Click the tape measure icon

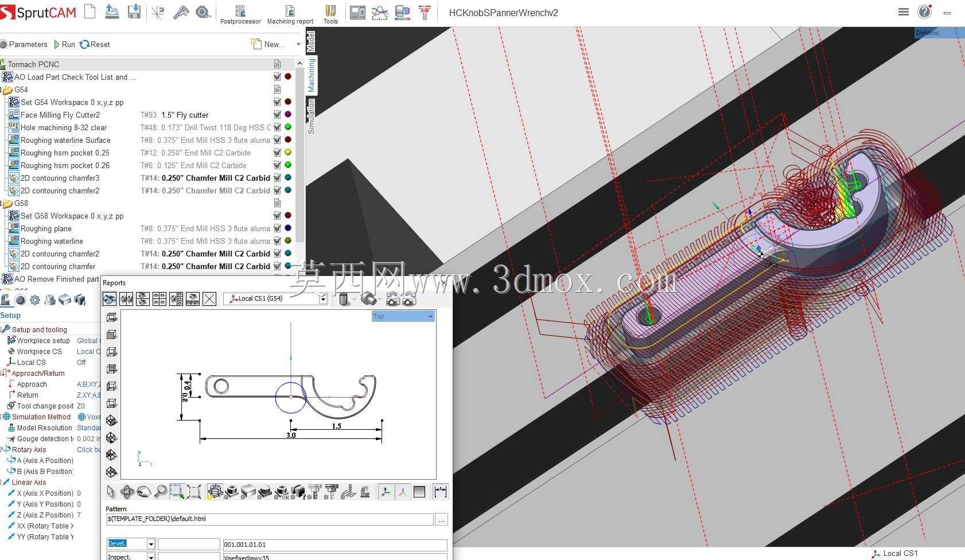point(203,12)
